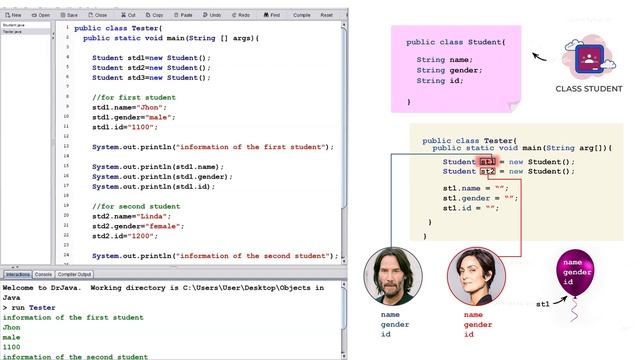Click the output line "male"
This screenshot has height=360, width=640.
coord(11,338)
